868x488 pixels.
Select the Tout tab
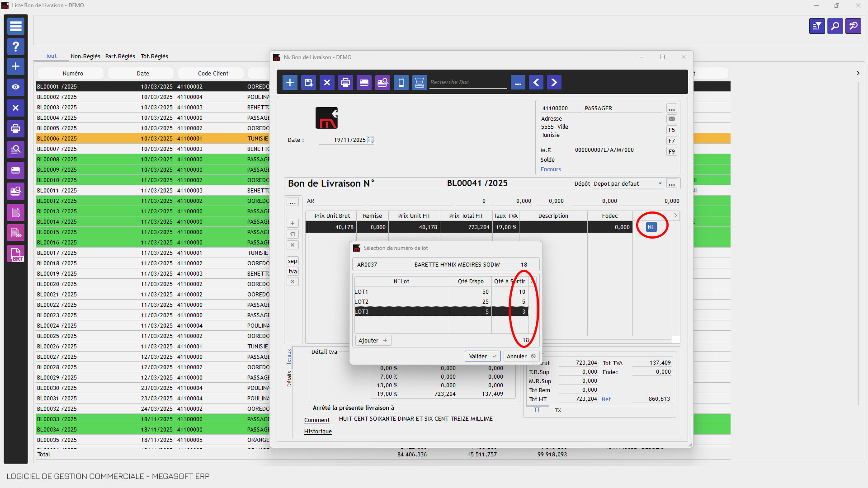51,56
